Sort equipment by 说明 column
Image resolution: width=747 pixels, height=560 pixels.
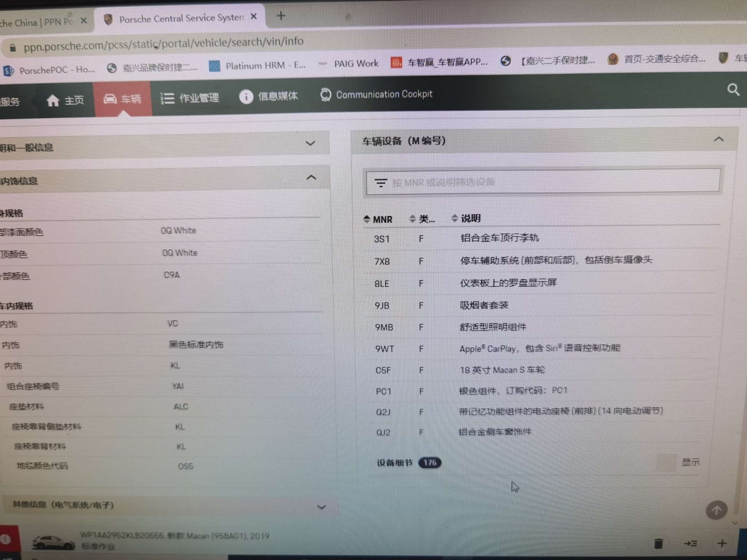(466, 218)
